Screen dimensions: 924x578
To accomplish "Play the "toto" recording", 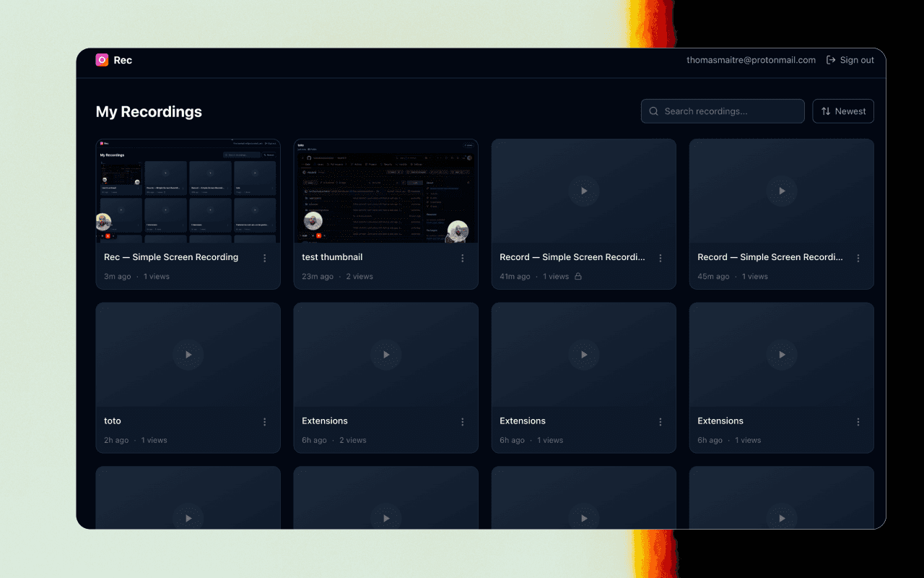I will pyautogui.click(x=188, y=355).
